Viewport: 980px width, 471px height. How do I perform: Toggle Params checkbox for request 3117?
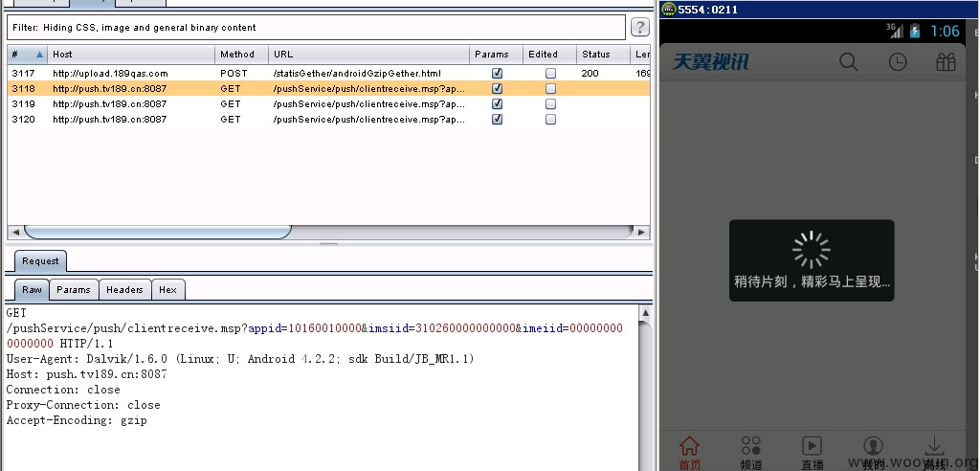pos(497,73)
